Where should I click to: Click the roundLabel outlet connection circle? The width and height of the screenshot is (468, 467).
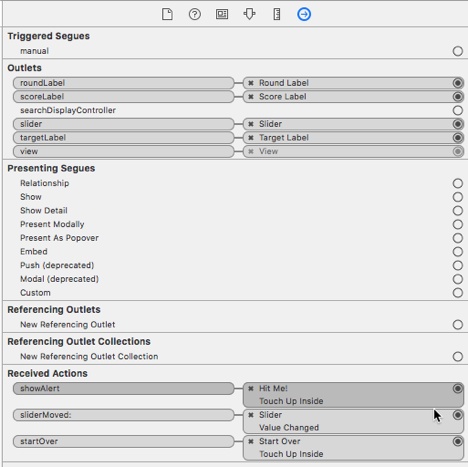point(458,83)
